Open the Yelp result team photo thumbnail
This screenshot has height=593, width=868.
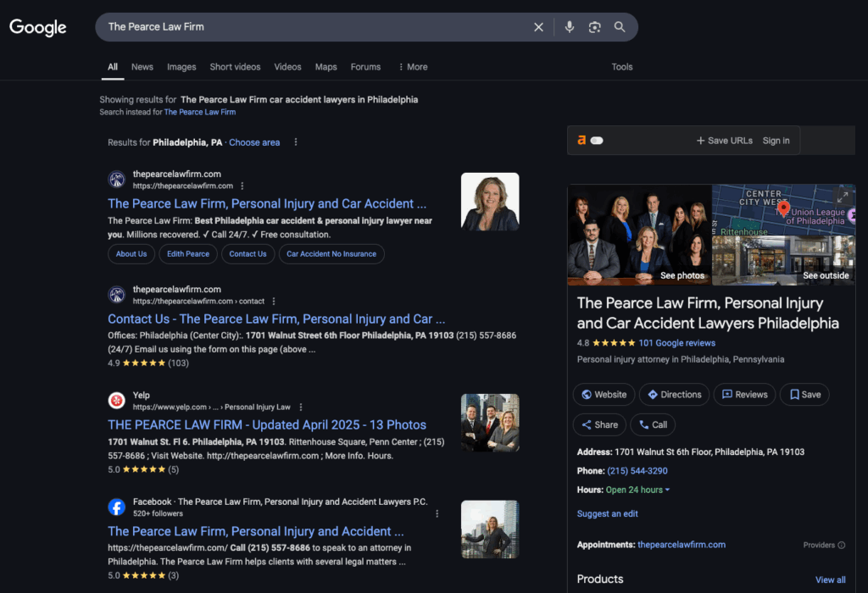click(490, 423)
